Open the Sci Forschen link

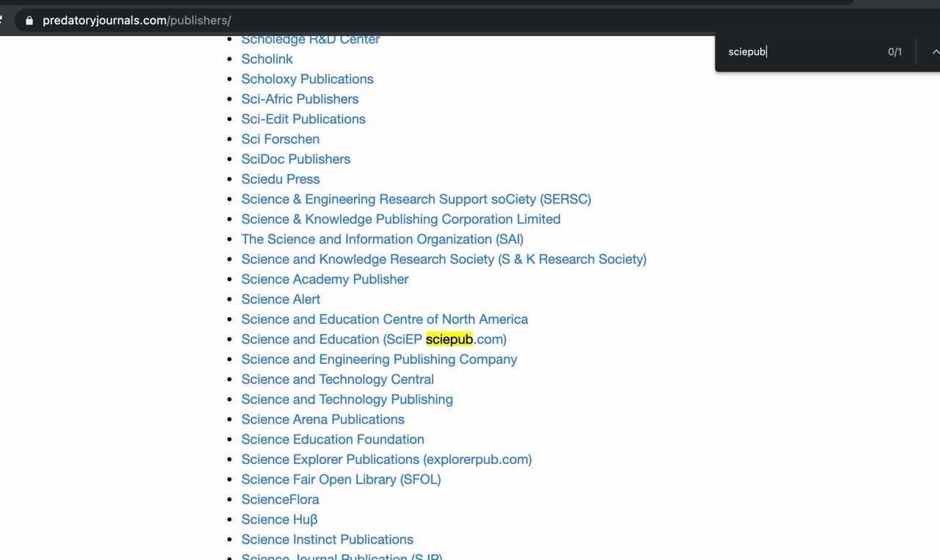(281, 139)
